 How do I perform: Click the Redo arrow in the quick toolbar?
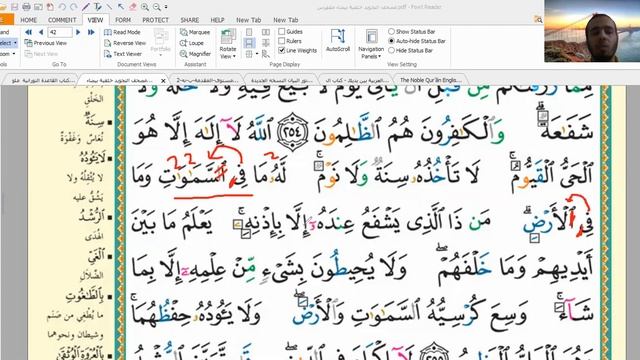click(73, 7)
